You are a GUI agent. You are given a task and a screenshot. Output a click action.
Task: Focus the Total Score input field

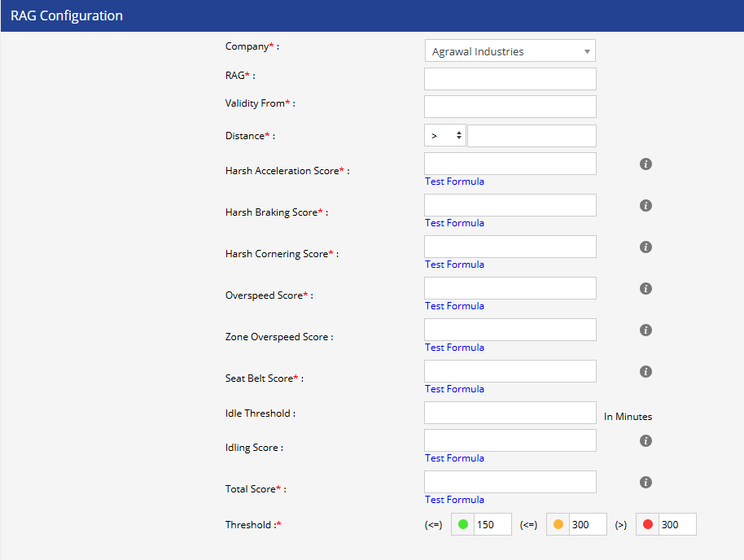[510, 482]
